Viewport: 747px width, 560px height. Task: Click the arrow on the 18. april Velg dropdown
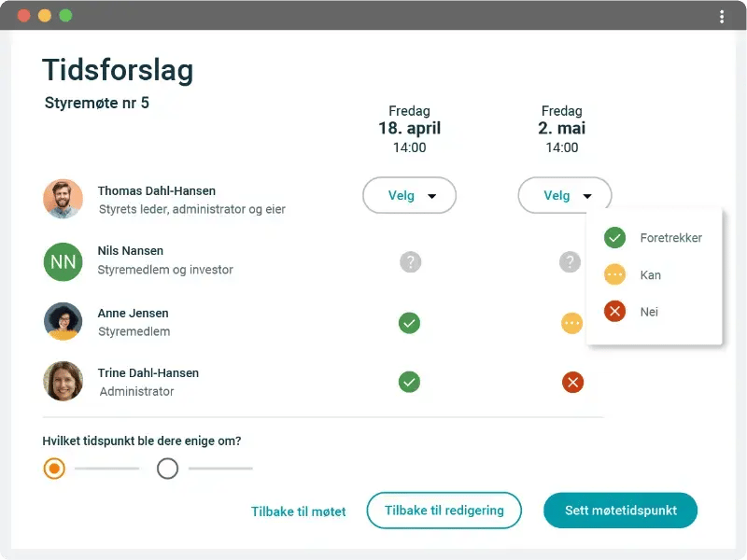(432, 196)
